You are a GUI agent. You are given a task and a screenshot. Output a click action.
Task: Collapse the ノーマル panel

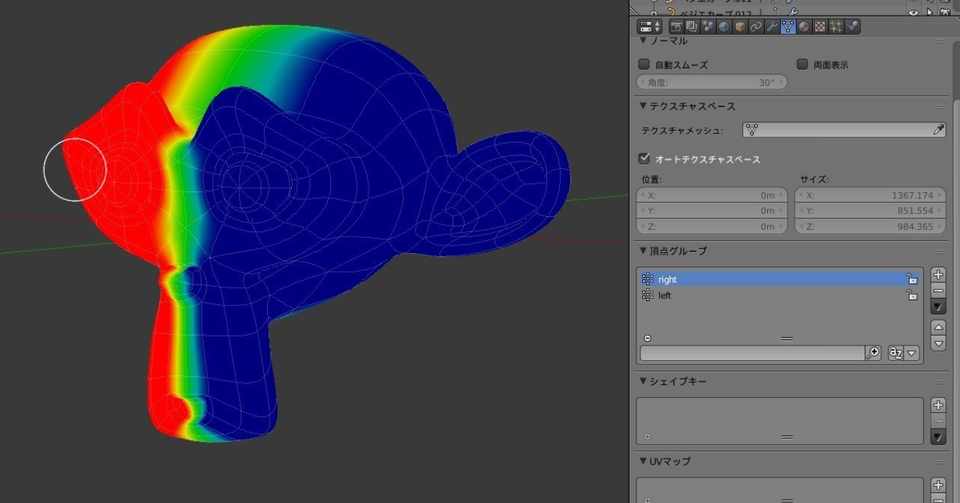tap(643, 41)
